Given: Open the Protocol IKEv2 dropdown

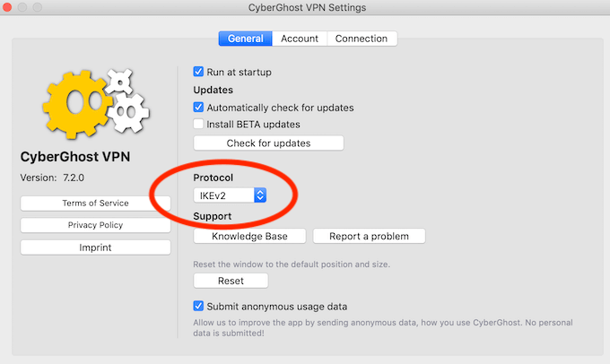Looking at the screenshot, I should click(x=231, y=195).
